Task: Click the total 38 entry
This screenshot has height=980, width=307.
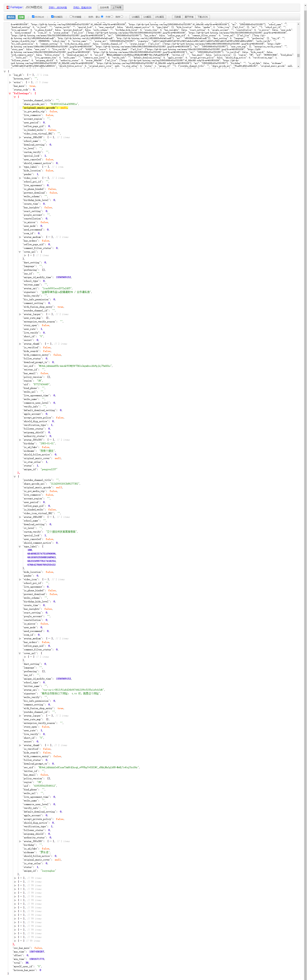Action: (21, 962)
